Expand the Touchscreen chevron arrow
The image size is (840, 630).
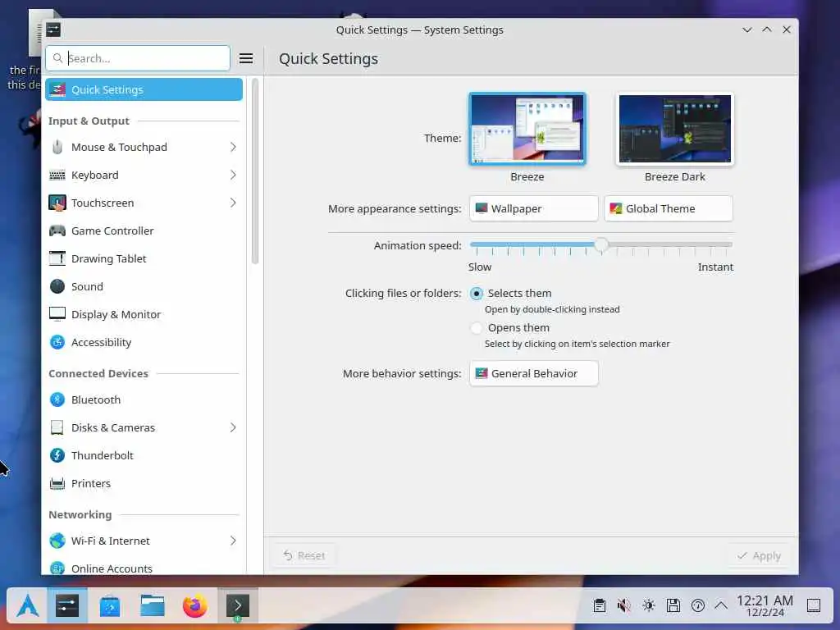coord(233,203)
